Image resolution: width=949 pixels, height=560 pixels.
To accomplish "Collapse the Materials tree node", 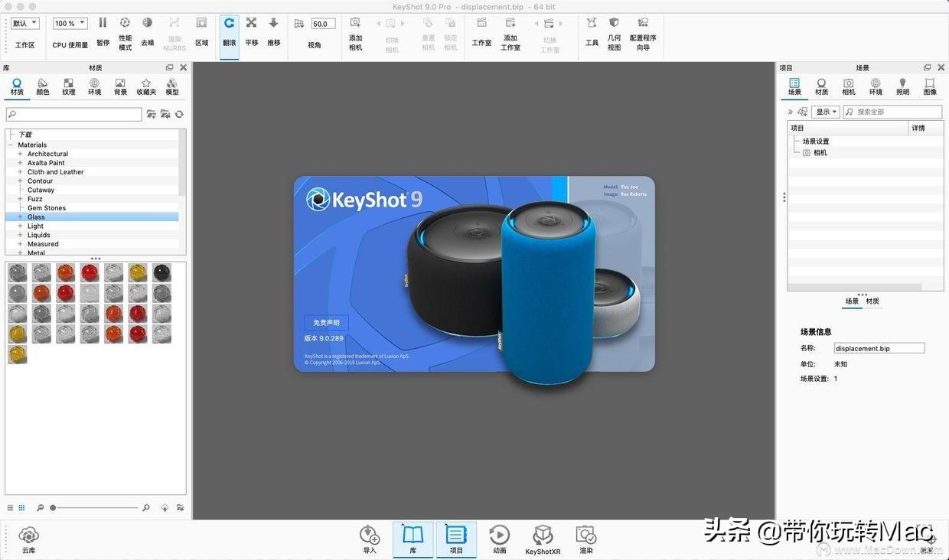I will (11, 145).
